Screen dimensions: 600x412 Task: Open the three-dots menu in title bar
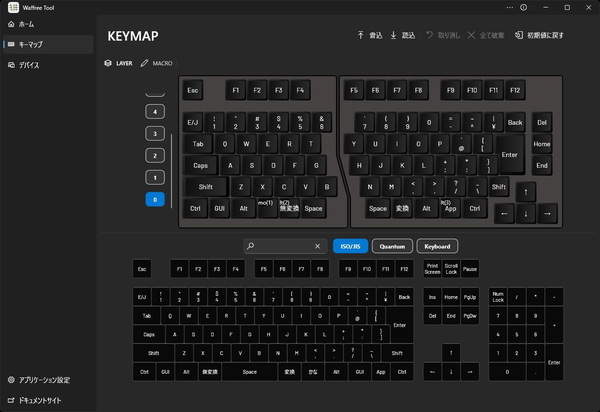[x=510, y=7]
